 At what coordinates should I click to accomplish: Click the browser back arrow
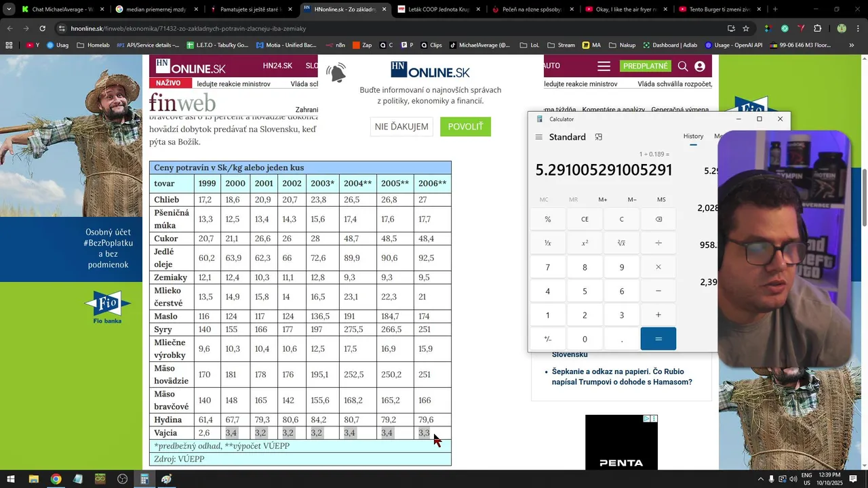pos(9,28)
